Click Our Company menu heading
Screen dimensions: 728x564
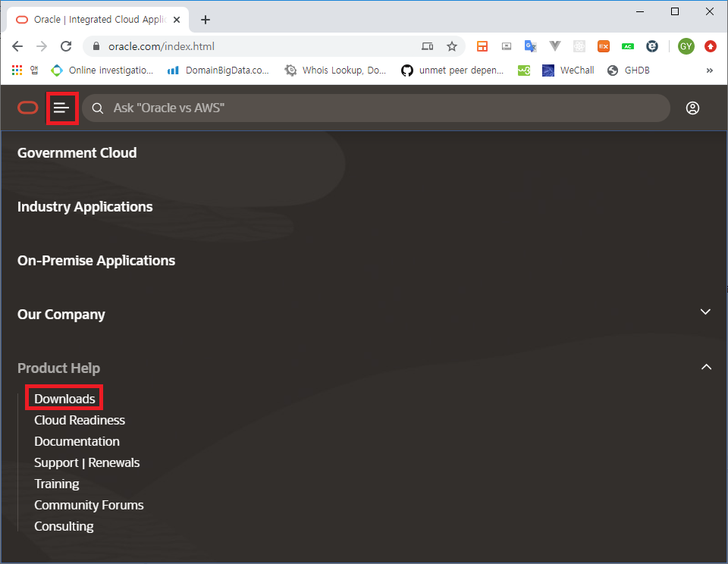61,315
